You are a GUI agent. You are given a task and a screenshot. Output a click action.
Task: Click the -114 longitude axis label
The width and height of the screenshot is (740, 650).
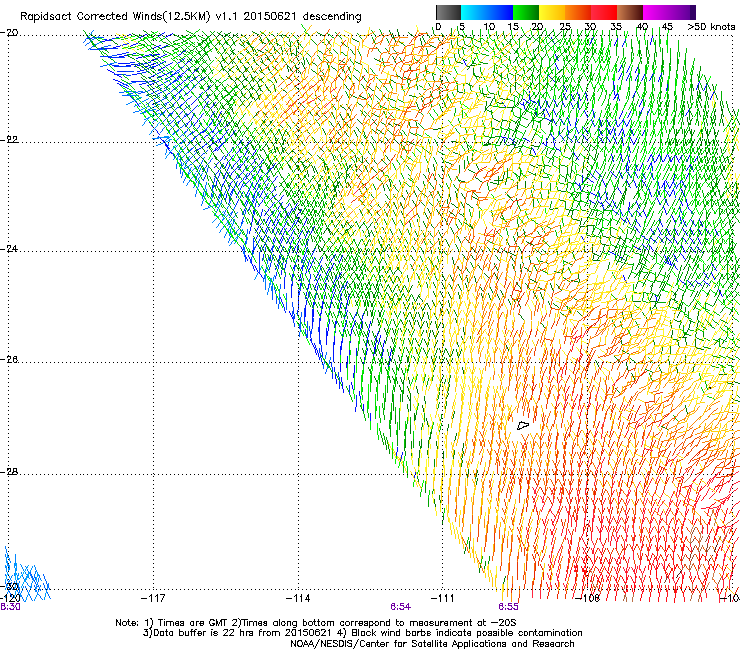(x=298, y=599)
